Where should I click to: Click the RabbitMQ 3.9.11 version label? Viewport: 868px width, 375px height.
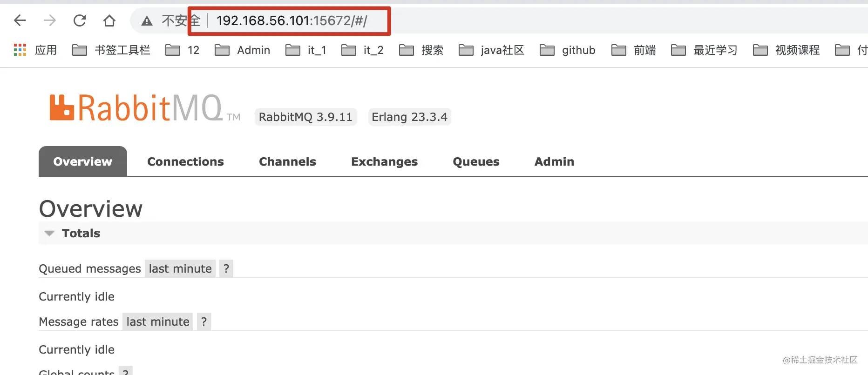point(305,117)
